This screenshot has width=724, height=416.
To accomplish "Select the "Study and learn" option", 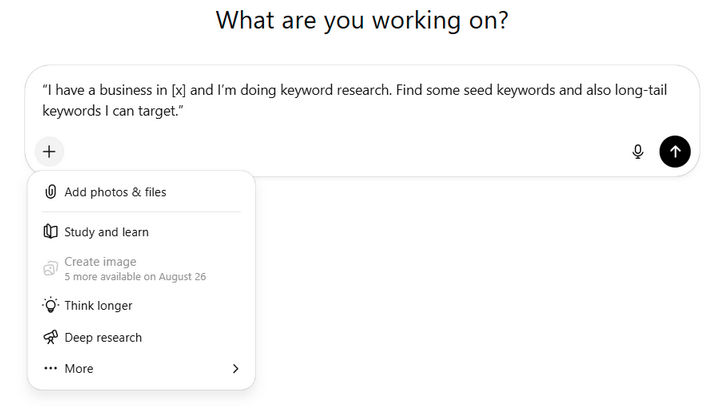I will tap(106, 232).
